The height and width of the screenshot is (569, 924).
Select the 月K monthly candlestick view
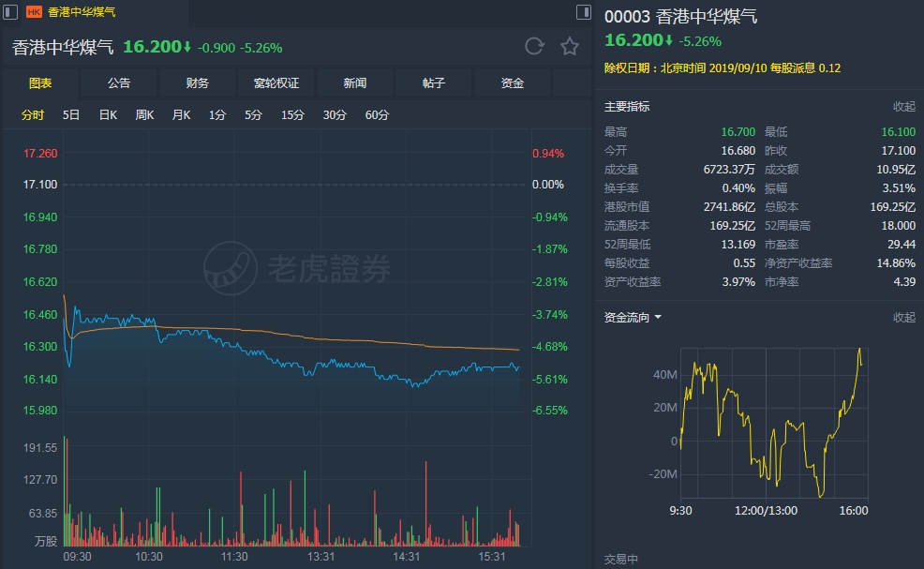pyautogui.click(x=181, y=115)
